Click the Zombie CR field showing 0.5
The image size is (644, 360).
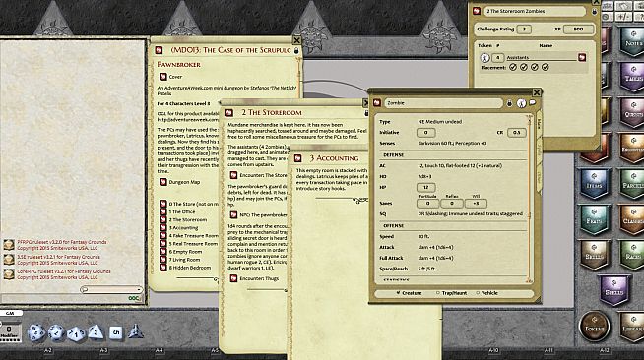[x=517, y=133]
